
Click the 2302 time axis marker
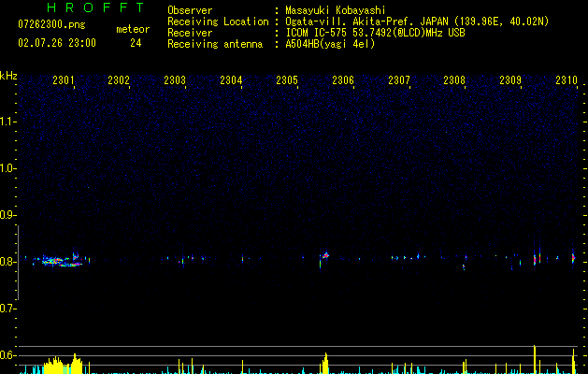click(x=119, y=80)
